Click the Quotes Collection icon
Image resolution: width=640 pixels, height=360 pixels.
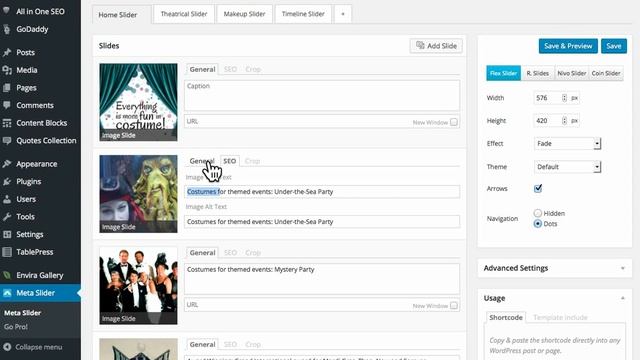tap(7, 140)
